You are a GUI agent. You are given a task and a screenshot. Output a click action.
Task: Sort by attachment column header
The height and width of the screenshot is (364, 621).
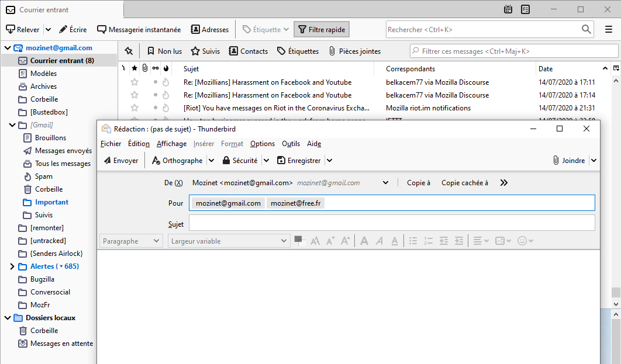click(145, 68)
